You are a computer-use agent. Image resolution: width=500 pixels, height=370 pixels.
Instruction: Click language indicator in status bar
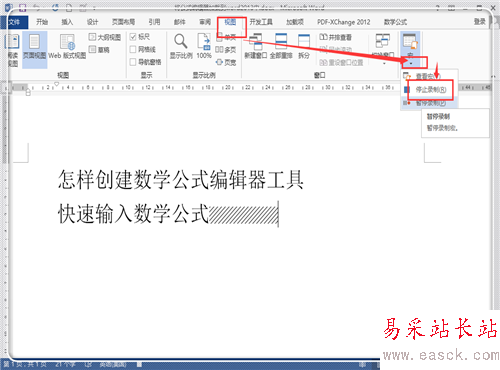click(113, 365)
